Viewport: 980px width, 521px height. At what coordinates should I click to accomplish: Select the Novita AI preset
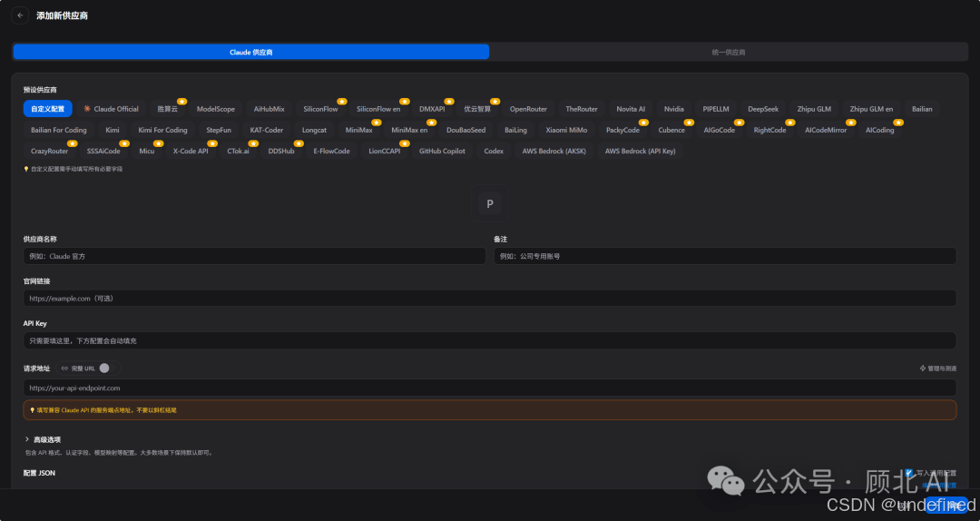631,109
